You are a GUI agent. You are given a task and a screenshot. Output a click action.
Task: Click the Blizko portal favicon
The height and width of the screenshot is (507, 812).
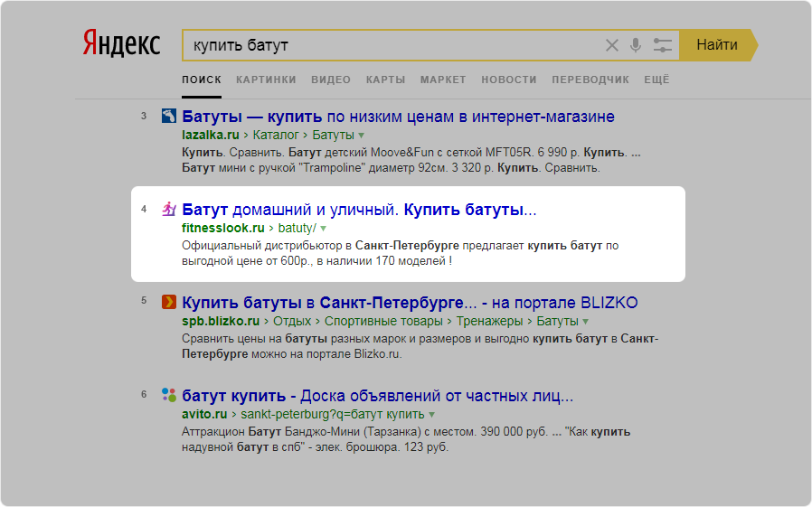pos(168,302)
